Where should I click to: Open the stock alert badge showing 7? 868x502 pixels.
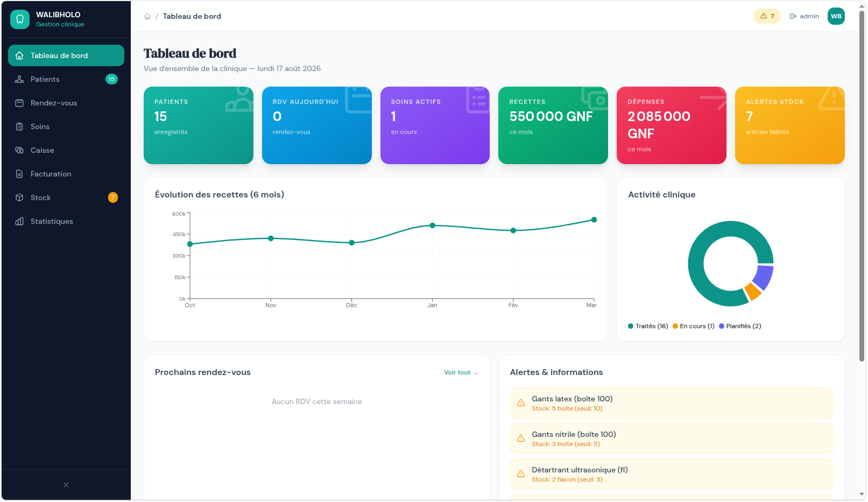767,16
